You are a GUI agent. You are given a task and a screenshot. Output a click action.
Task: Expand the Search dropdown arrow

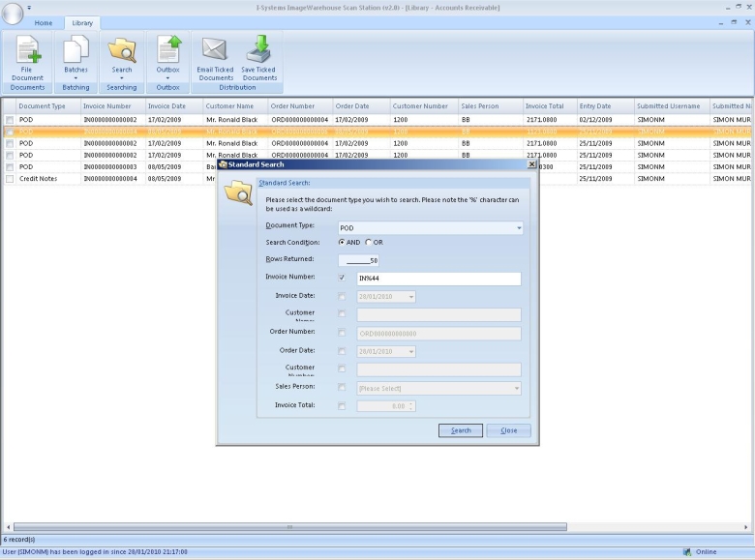pos(122,78)
